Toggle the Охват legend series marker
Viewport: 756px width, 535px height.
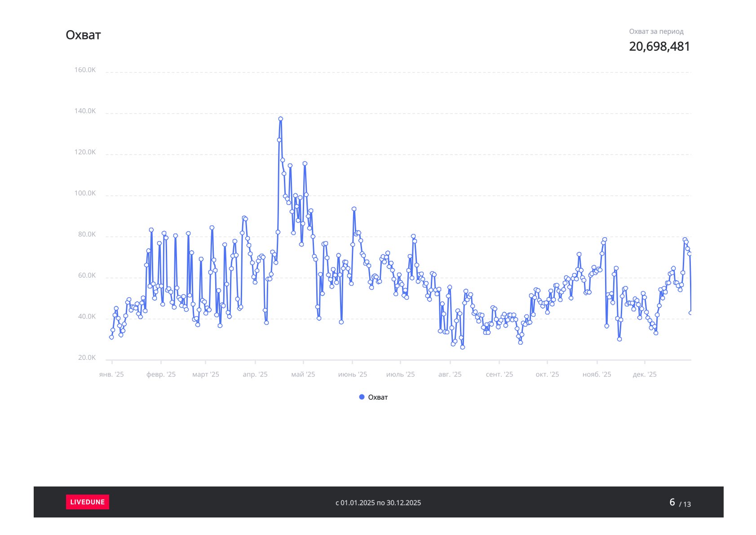click(x=362, y=397)
